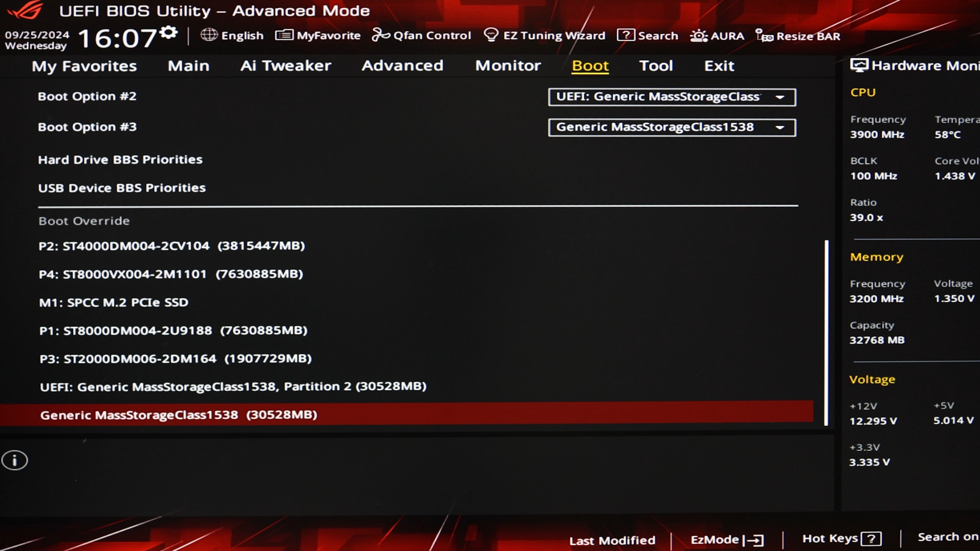980x551 pixels.
Task: Open Generic MassStorageClass1538 combo box
Action: click(672, 127)
